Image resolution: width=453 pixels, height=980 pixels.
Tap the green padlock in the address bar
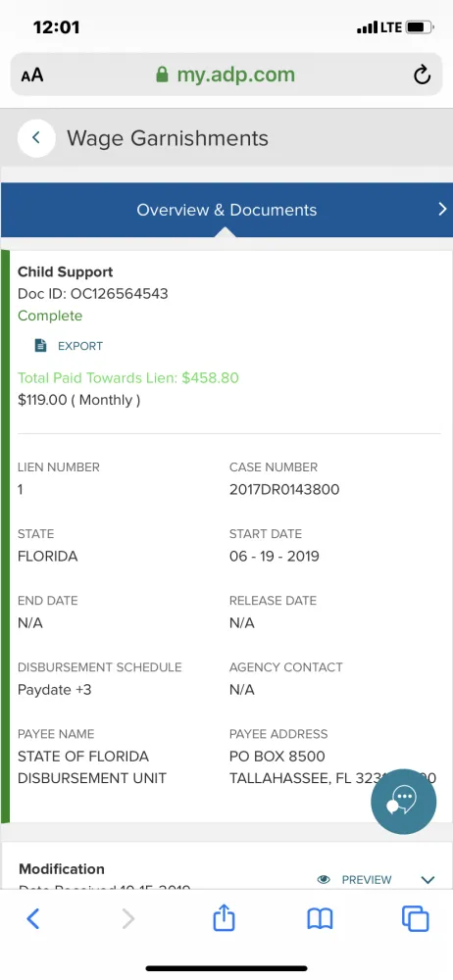tap(162, 75)
